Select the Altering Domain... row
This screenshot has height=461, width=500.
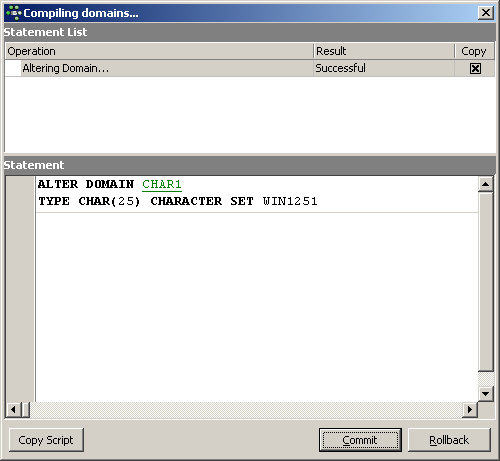250,68
